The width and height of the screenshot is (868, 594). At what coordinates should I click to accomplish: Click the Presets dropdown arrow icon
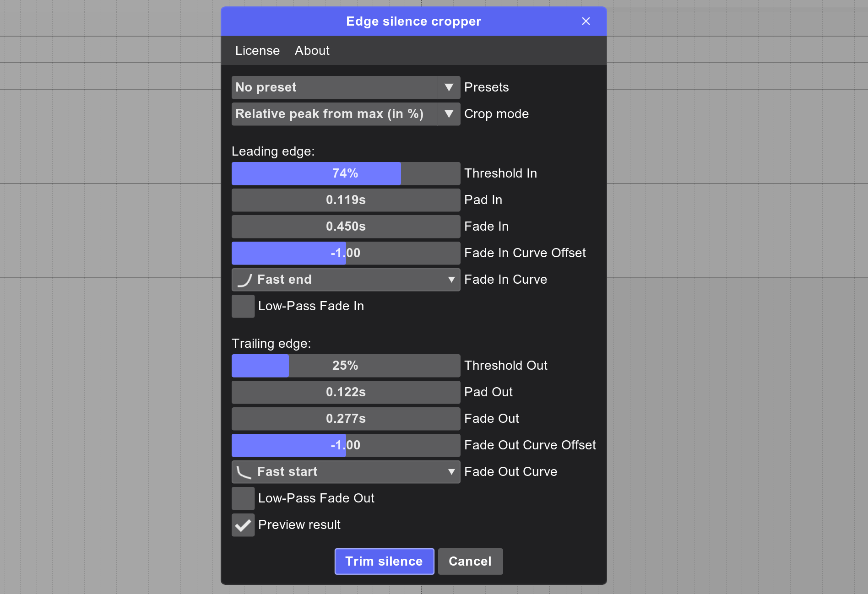coord(449,87)
